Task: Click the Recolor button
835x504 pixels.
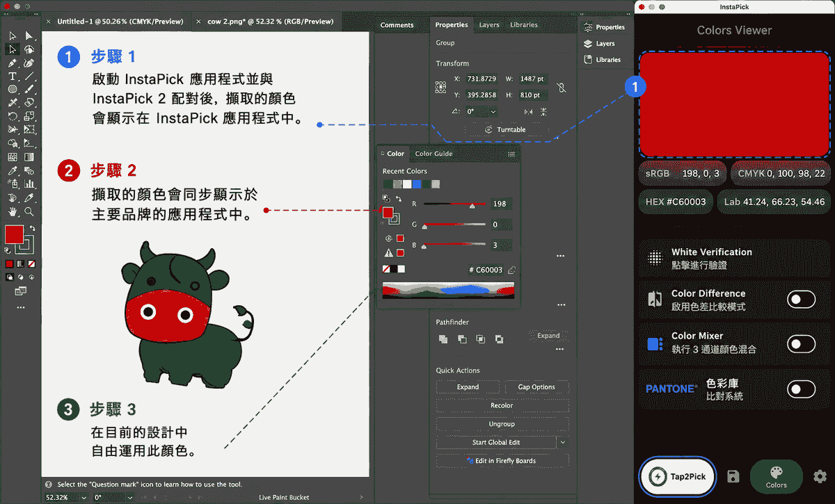Action: coord(502,405)
